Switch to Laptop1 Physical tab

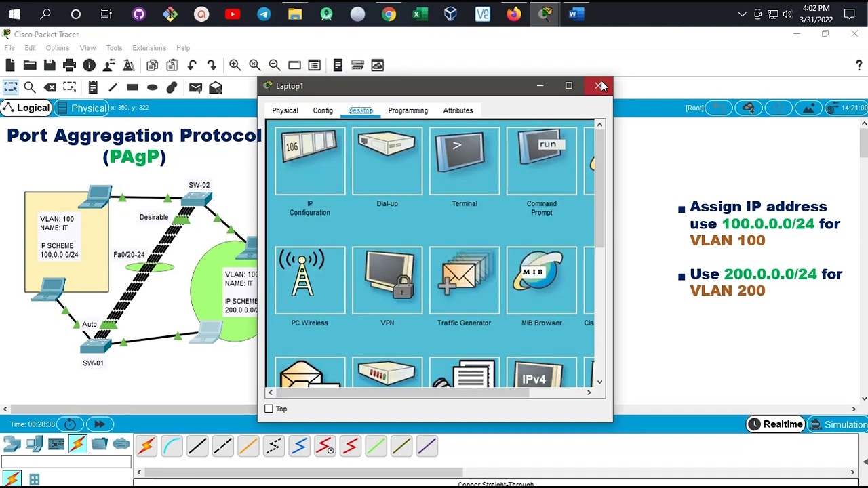pos(285,110)
